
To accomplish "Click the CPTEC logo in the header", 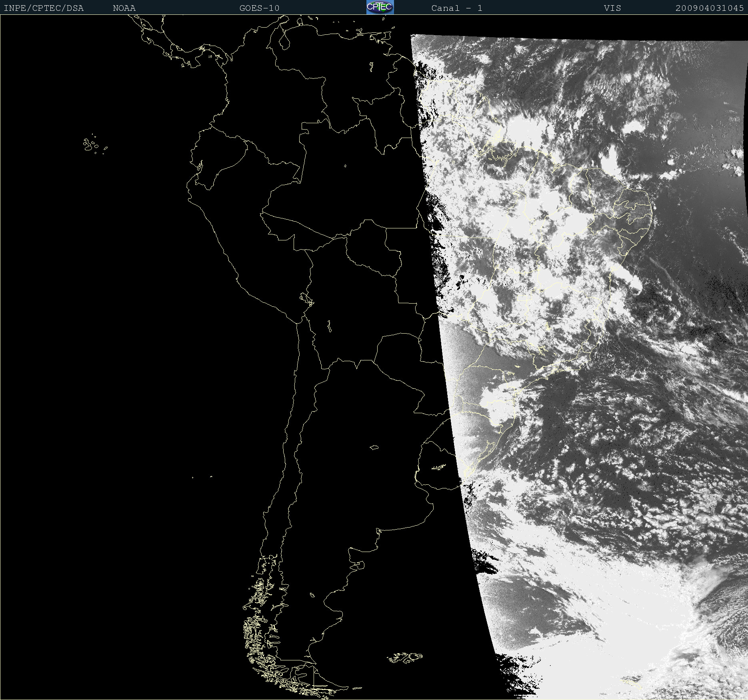I will pyautogui.click(x=380, y=7).
